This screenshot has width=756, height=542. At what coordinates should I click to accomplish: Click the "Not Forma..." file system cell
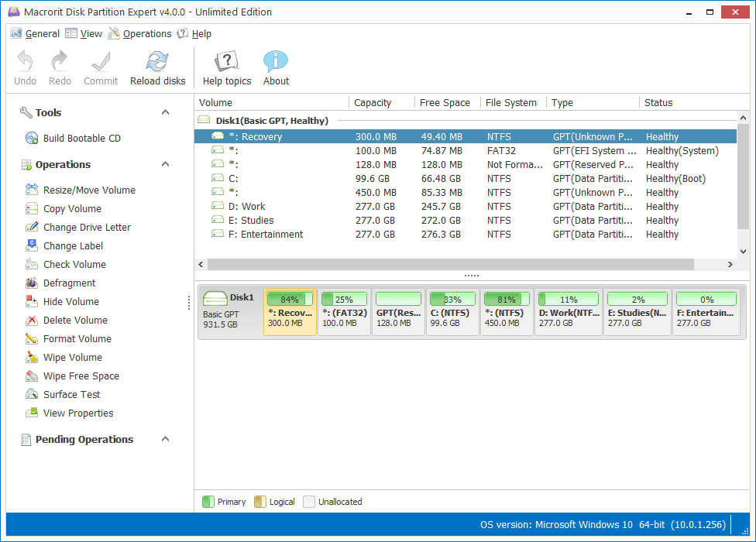(515, 165)
